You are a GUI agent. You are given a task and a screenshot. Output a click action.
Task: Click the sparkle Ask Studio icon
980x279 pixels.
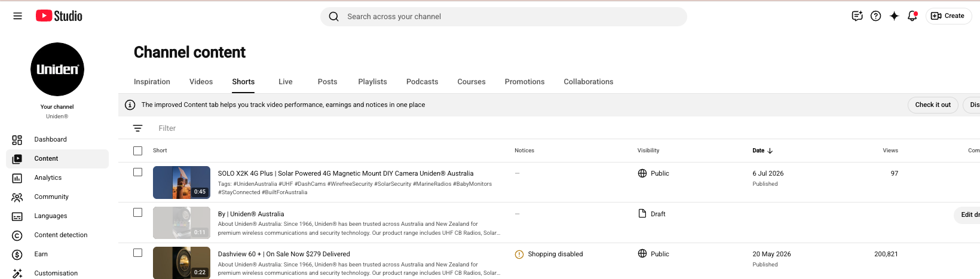click(x=894, y=16)
